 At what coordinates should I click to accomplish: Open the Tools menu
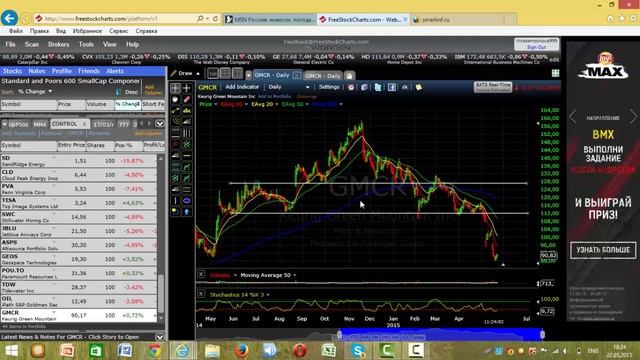point(86,44)
